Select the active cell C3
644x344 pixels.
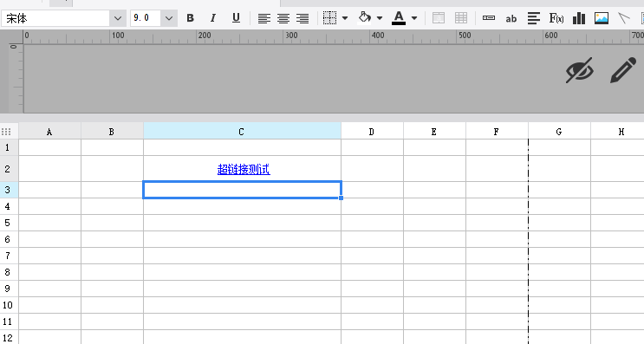coord(242,190)
